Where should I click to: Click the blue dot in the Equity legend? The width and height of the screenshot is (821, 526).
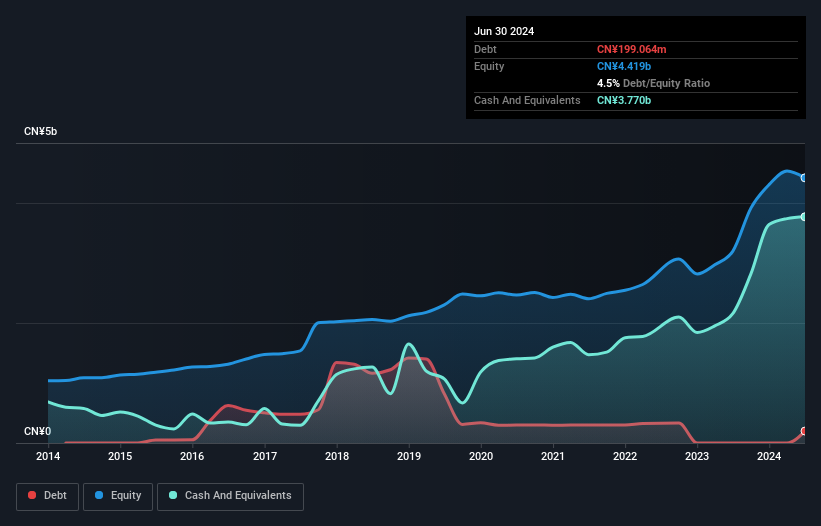(99, 495)
